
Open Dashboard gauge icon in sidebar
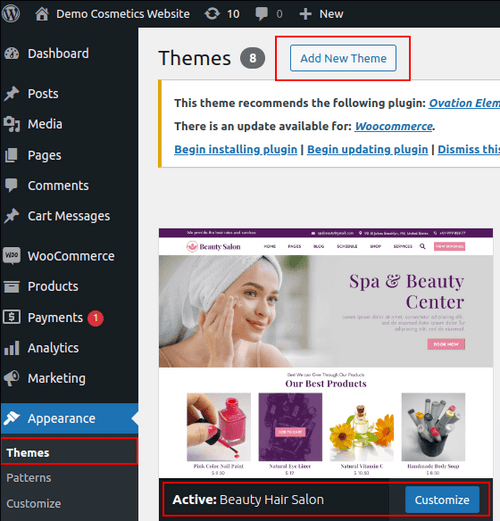click(12, 54)
